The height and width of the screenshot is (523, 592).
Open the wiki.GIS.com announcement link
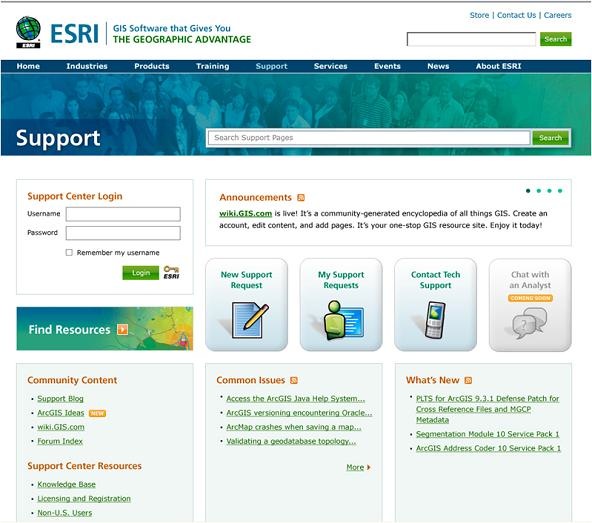(x=246, y=213)
